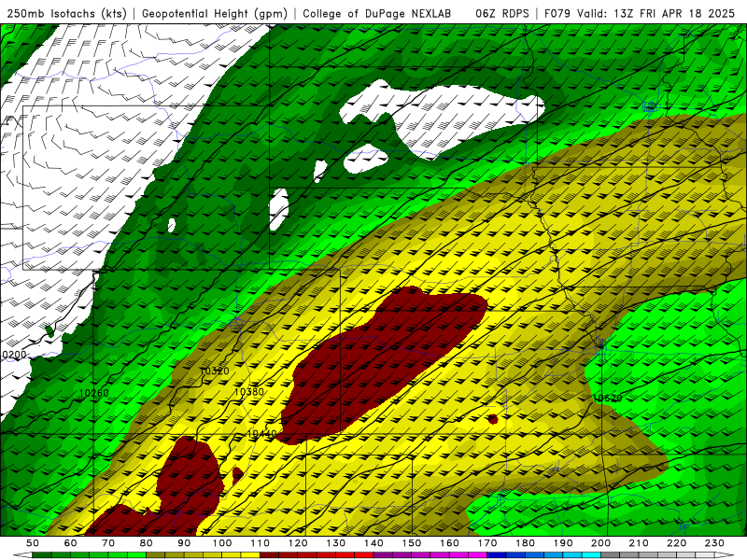
Task: Click the 10320 height contour label
Action: click(x=215, y=371)
